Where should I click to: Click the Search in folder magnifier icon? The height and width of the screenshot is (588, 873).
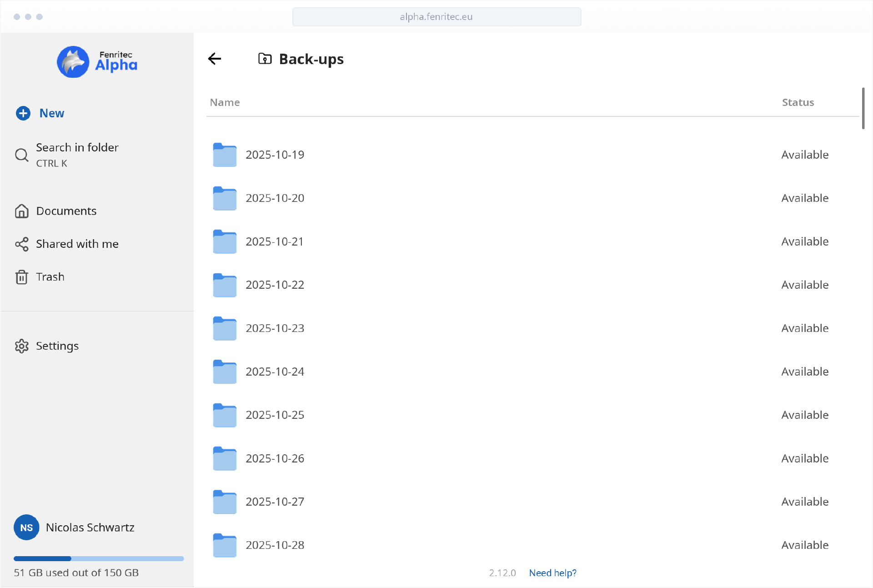pos(21,155)
